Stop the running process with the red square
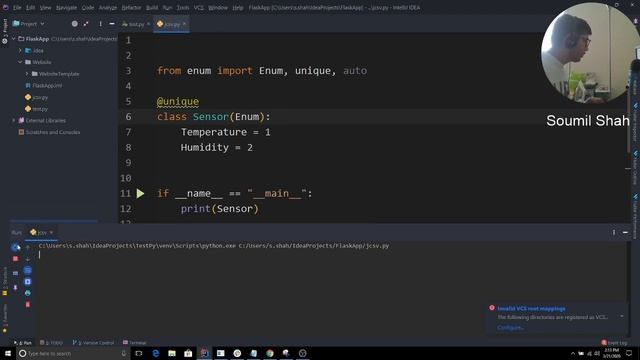Screen dimensions: 640x360 click(x=16, y=259)
